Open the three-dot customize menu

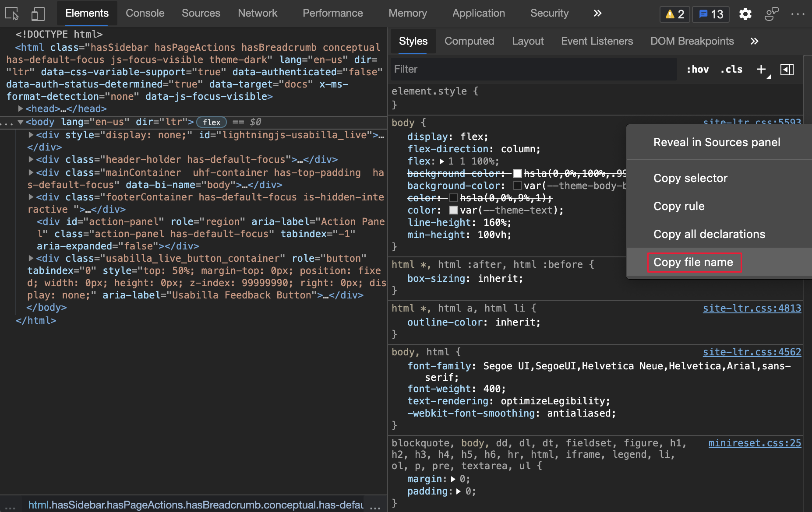point(799,14)
